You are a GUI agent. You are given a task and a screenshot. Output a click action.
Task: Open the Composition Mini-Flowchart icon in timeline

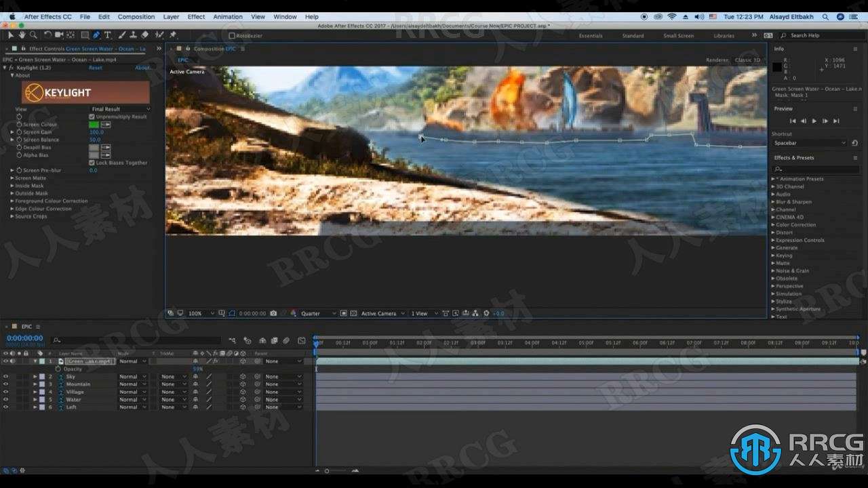point(233,340)
